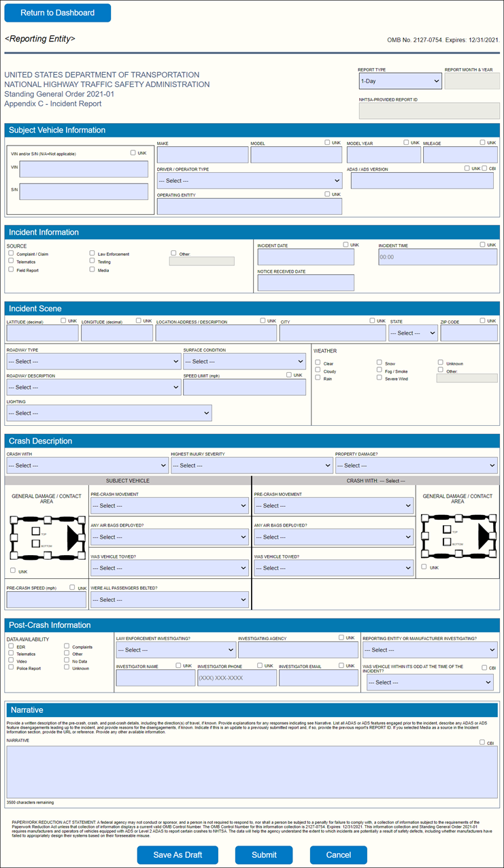Click the Cancel button
504x868 pixels.
pos(339,855)
